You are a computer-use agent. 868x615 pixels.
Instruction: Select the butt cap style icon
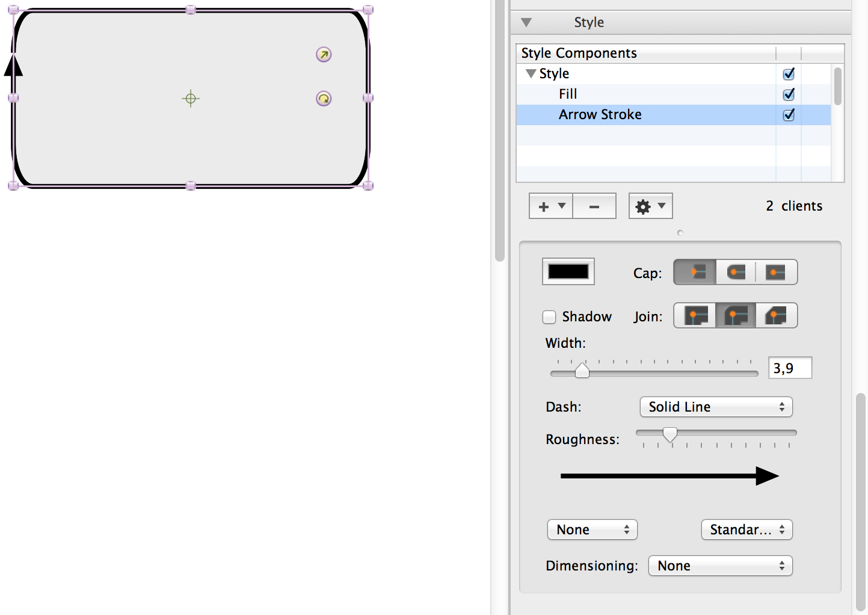(695, 272)
